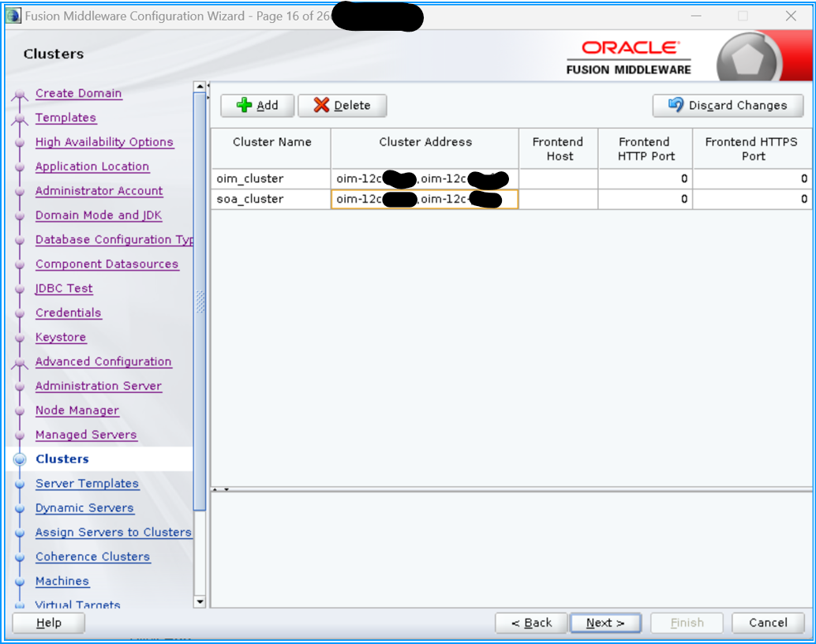Viewport: 816px width, 644px height.
Task: Click the Back button
Action: (x=531, y=623)
